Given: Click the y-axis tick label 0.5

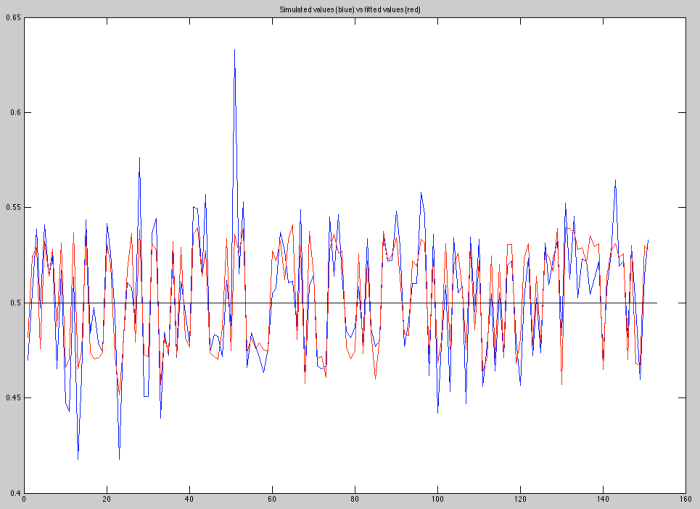Looking at the screenshot, I should 13,303.
